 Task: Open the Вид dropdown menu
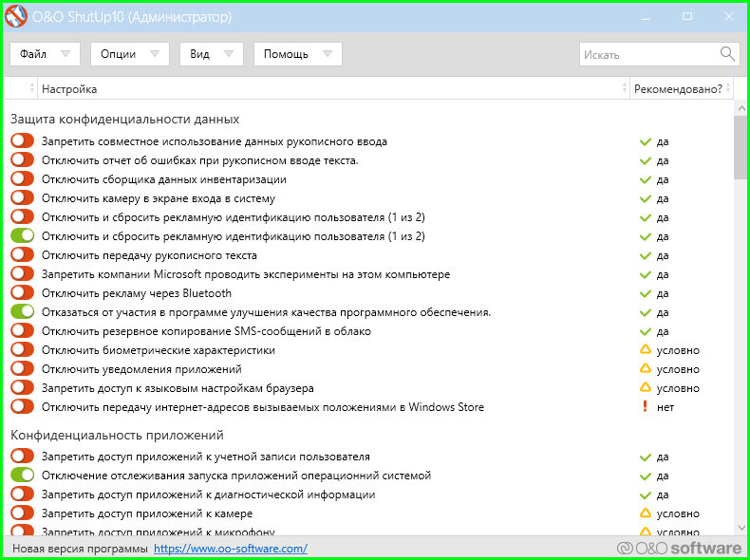(x=212, y=54)
